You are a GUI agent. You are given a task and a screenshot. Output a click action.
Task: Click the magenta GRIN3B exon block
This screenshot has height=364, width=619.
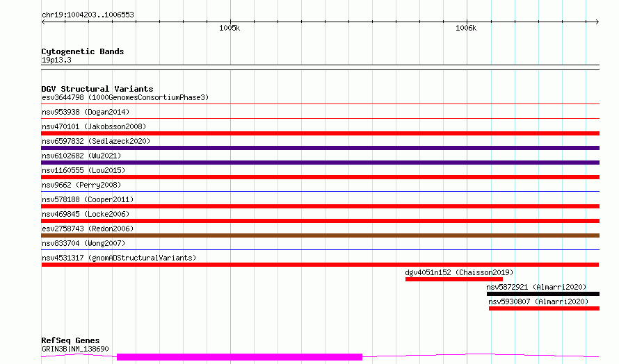(240, 357)
